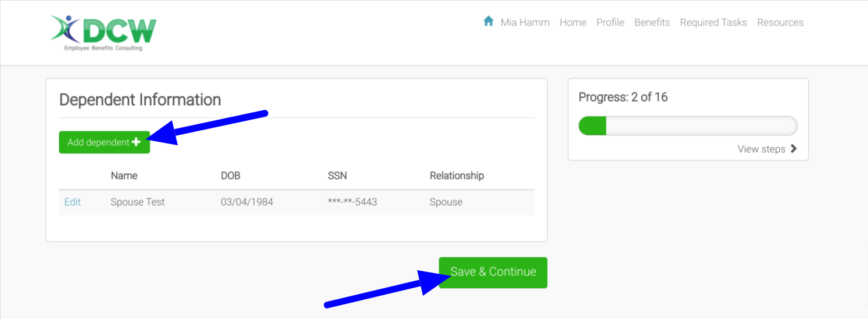Select the Spouse Test name cell
Screen dimensions: 868x319
tap(138, 202)
